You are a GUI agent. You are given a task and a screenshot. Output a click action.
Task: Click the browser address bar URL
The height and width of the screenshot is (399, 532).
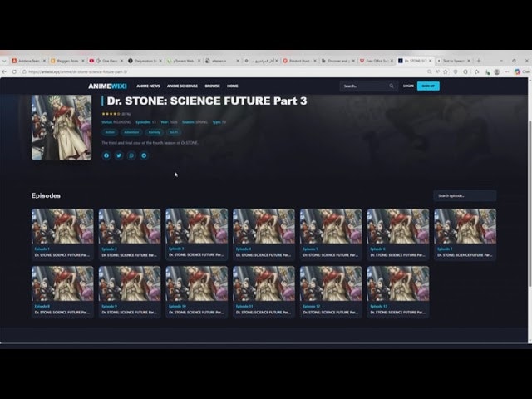(x=78, y=72)
